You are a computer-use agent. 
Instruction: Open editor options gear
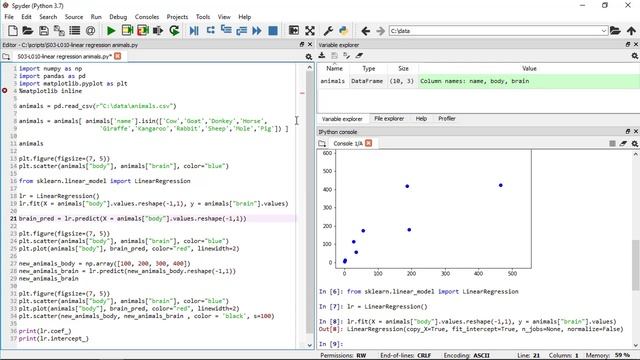(309, 57)
